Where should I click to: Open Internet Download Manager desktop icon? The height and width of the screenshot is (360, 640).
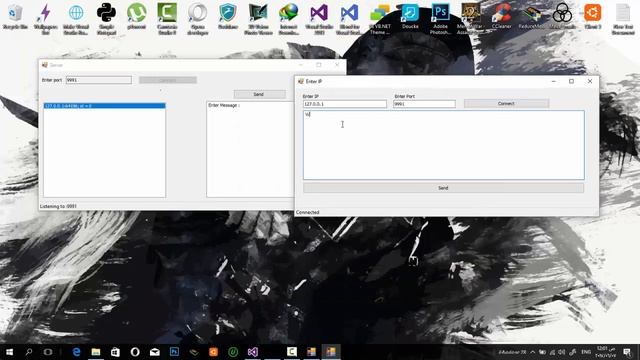pos(289,18)
